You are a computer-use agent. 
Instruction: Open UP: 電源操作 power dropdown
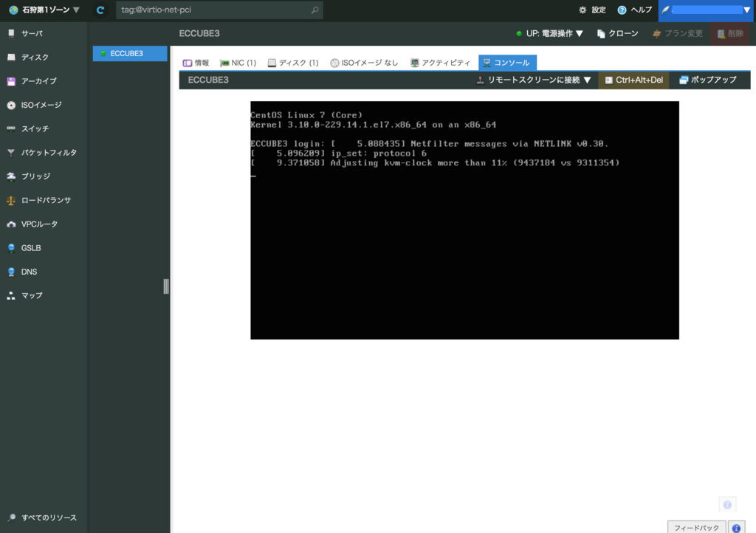click(549, 33)
